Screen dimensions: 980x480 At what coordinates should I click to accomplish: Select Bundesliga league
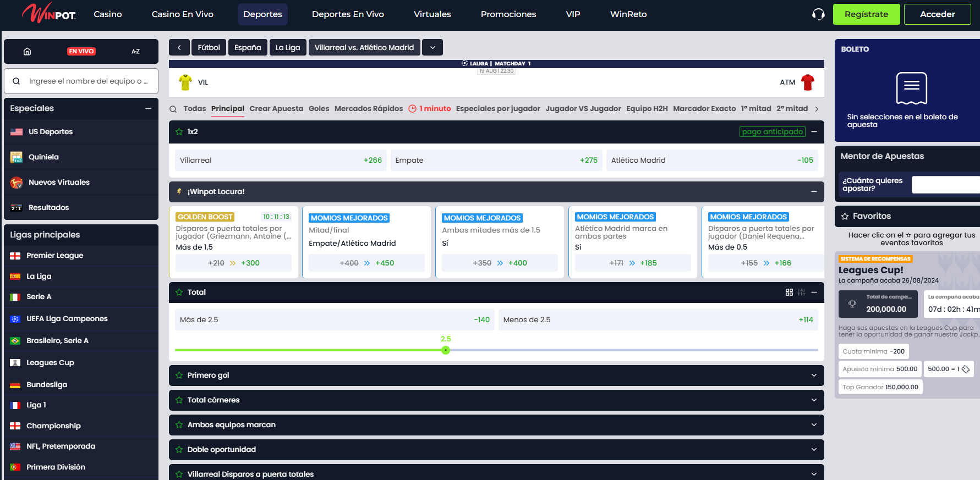tap(81, 385)
